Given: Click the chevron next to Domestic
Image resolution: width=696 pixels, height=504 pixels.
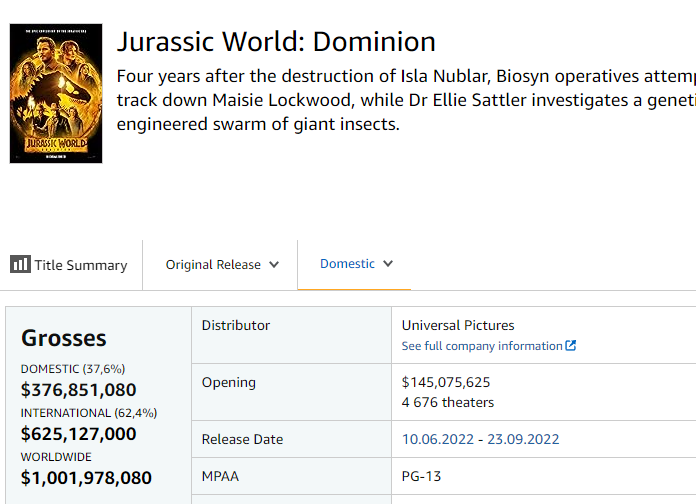Looking at the screenshot, I should click(x=388, y=264).
